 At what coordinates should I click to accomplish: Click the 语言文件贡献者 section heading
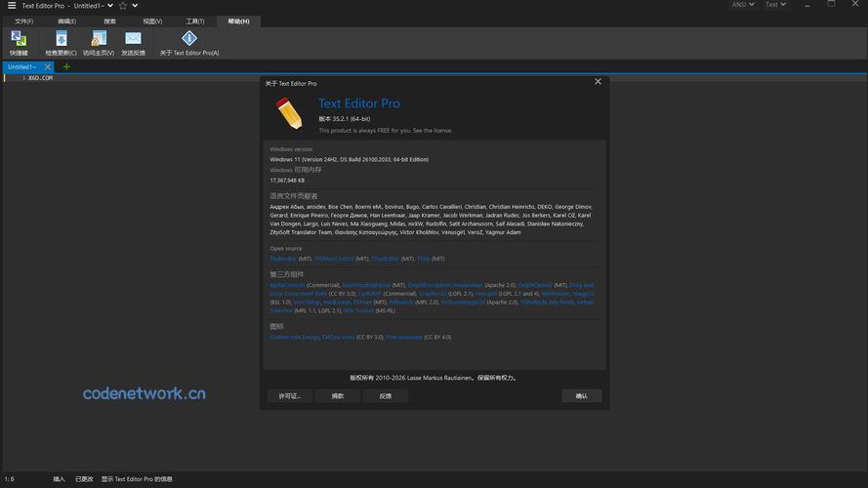tap(293, 196)
